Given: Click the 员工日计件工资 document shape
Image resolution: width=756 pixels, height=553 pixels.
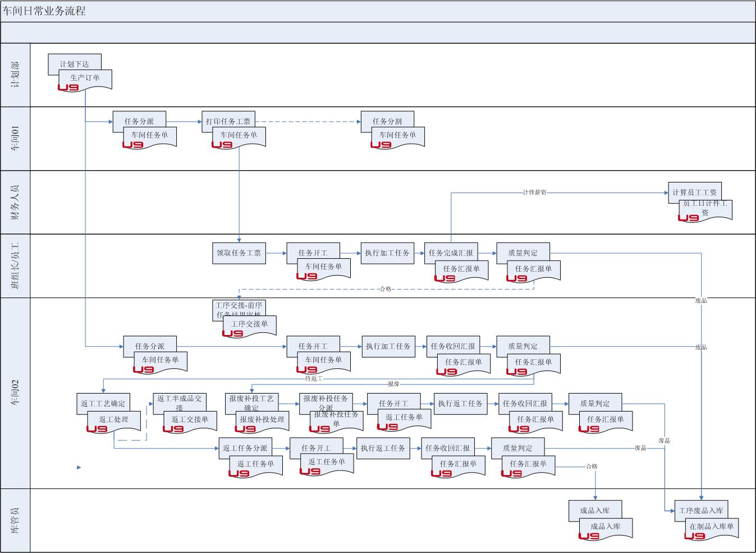Looking at the screenshot, I should [705, 211].
